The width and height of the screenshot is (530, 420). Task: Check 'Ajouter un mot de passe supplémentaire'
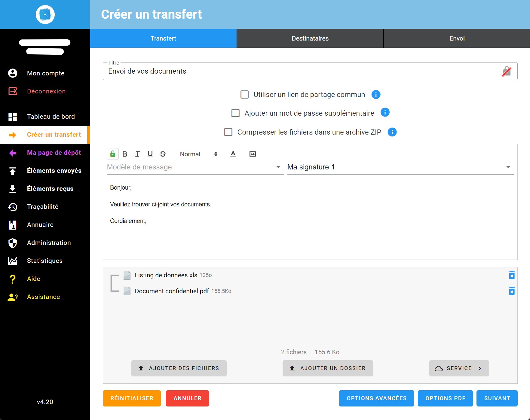click(x=235, y=113)
